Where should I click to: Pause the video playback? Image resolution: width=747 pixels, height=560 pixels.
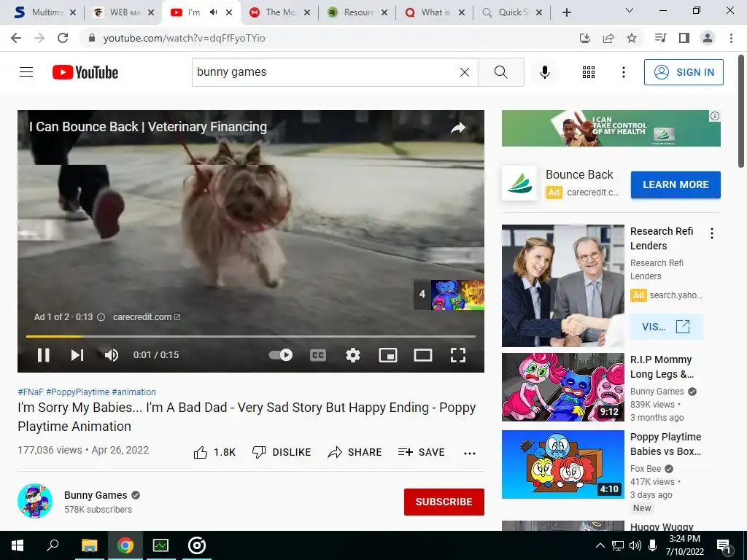(43, 355)
